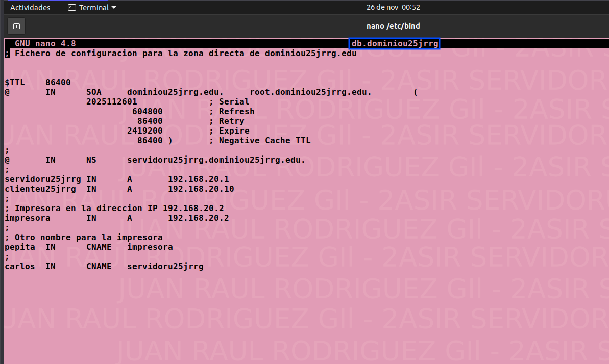Click the Serial comment
Screen dimensions: 609x364
(229, 101)
